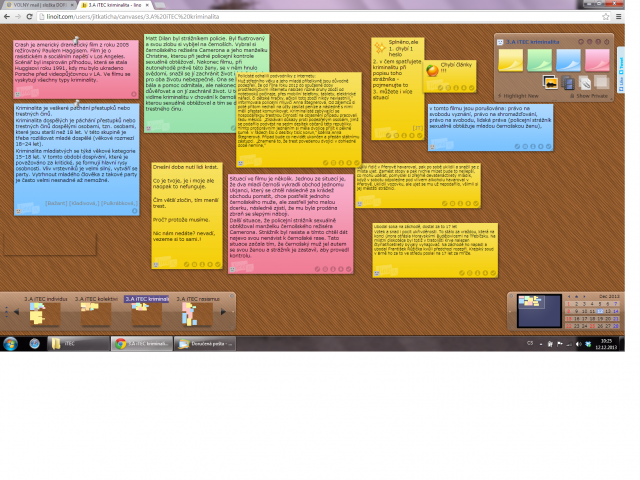Screen dimensions: 640x480
Task: Click the Dropbox tray icon
Action: click(588, 344)
